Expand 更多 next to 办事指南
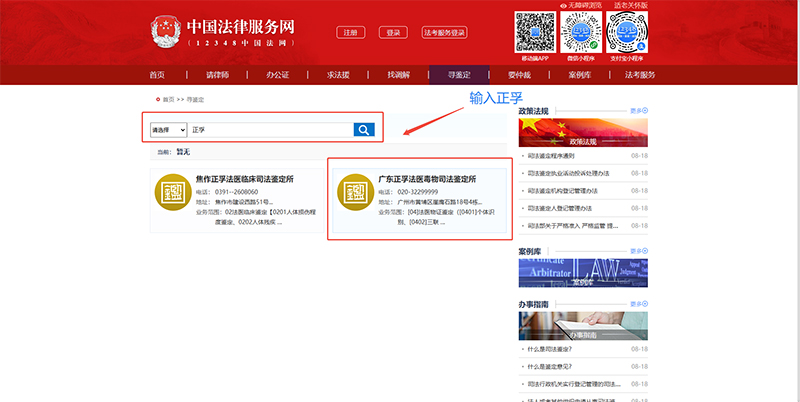 point(638,304)
